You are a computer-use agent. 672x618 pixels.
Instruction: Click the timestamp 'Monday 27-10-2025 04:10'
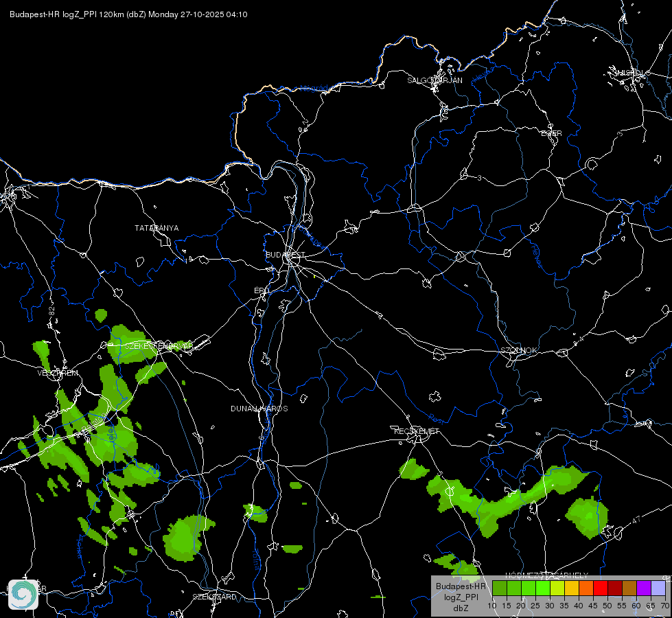(x=198, y=14)
